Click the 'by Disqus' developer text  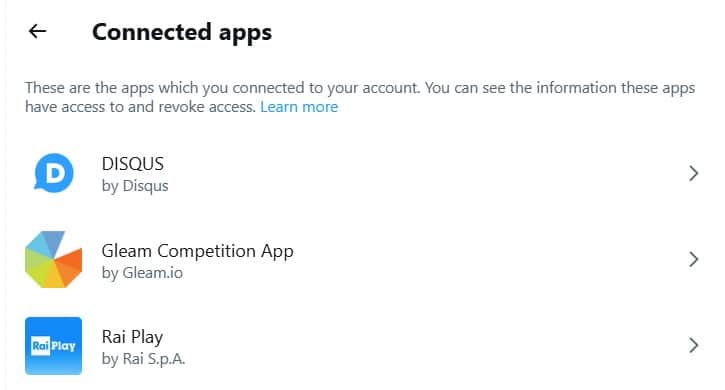point(135,186)
